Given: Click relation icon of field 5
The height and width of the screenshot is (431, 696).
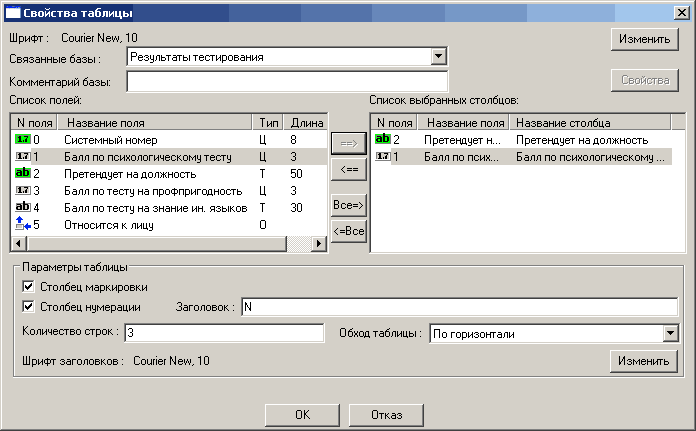Looking at the screenshot, I should coord(23,224).
